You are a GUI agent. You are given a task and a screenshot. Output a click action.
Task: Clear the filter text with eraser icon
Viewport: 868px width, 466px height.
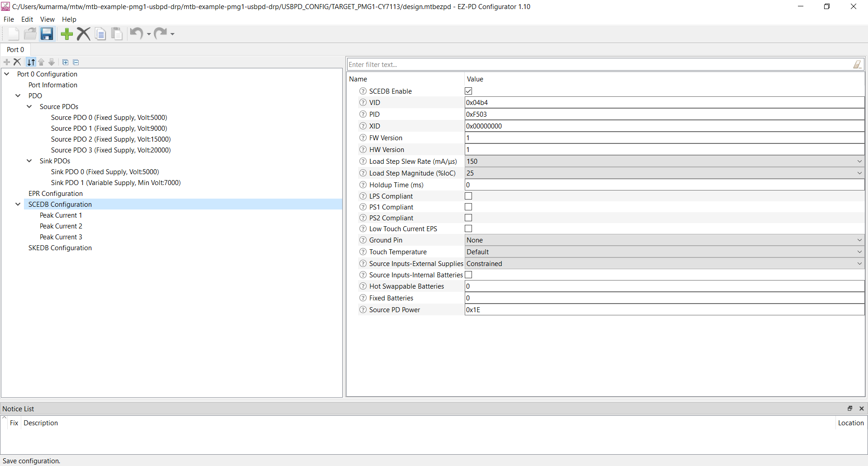click(857, 65)
